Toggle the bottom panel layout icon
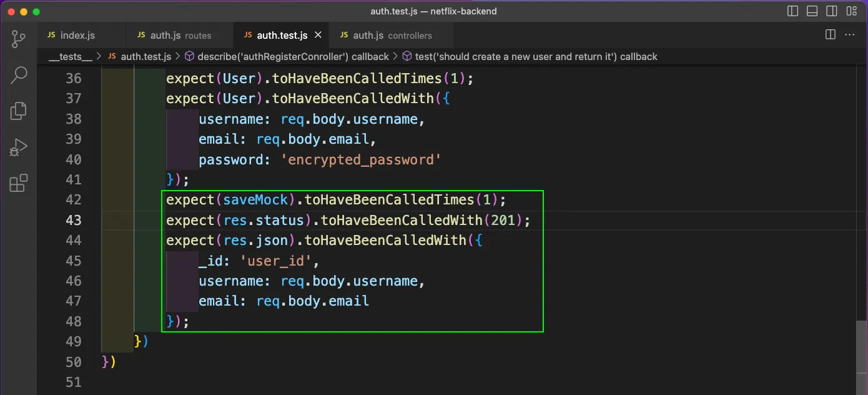The height and width of the screenshot is (395, 868). [x=812, y=11]
